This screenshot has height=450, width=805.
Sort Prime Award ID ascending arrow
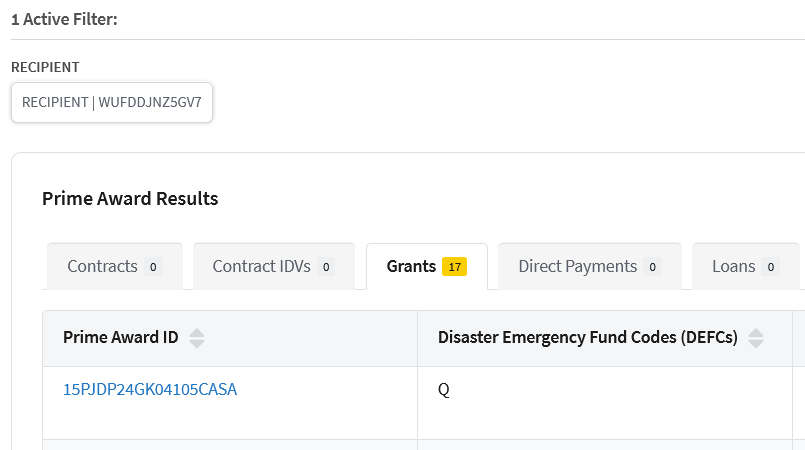[x=197, y=332]
